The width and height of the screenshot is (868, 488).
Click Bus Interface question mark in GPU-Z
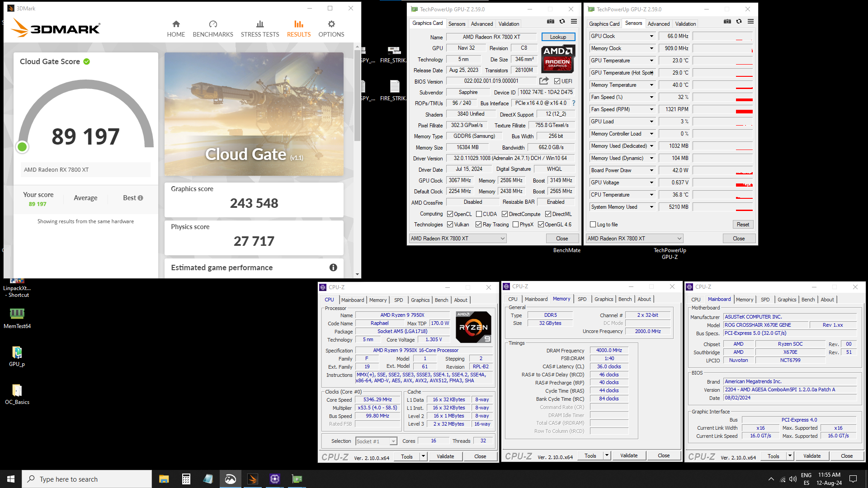click(x=573, y=103)
